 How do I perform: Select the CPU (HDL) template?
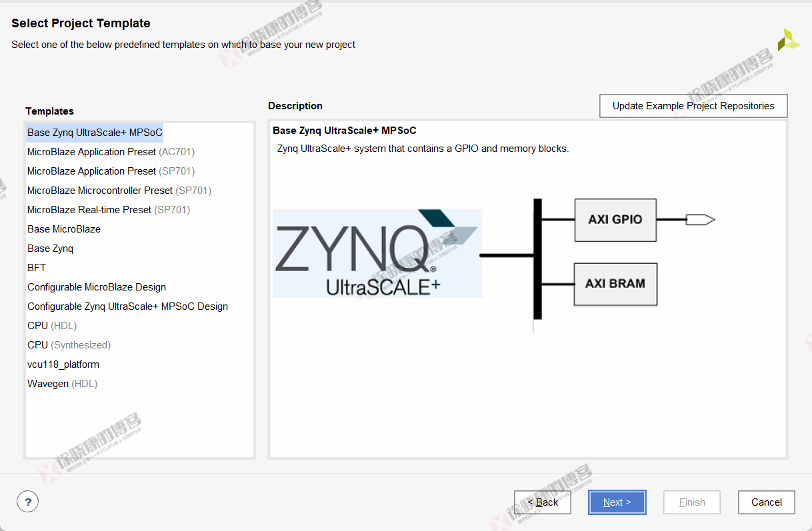[x=52, y=326]
